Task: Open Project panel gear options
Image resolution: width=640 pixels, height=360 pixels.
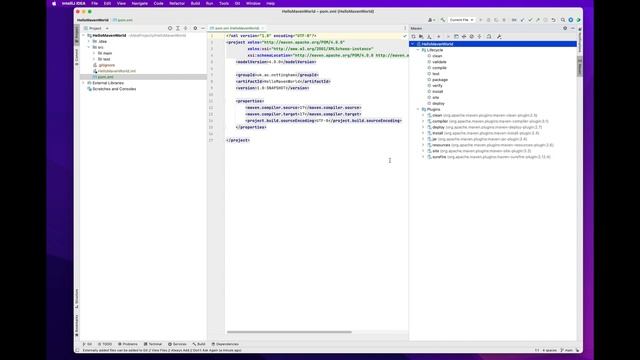Action: (195, 28)
